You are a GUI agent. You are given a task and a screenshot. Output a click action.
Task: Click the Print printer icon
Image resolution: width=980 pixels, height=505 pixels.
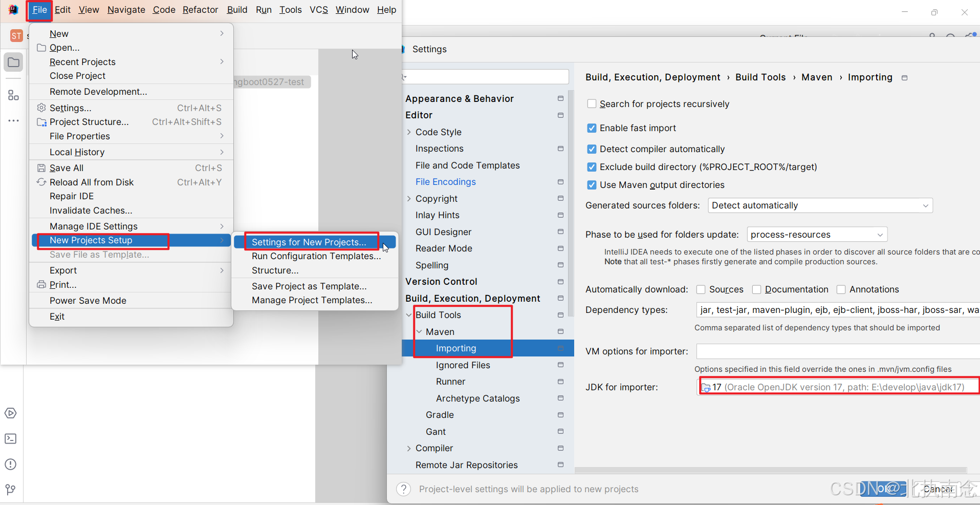[x=41, y=284]
